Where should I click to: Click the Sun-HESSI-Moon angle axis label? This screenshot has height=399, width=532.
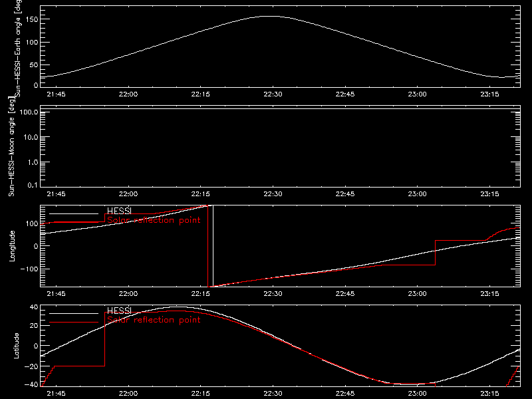[11, 146]
